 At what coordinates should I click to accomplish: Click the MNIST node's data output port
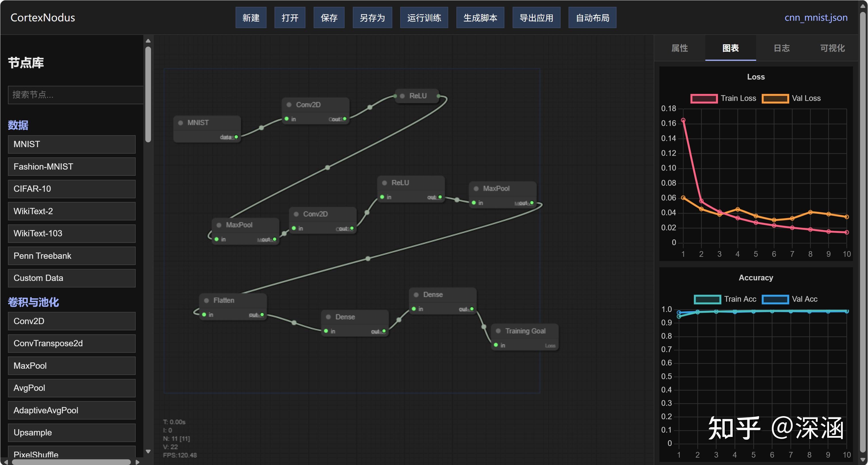[236, 137]
